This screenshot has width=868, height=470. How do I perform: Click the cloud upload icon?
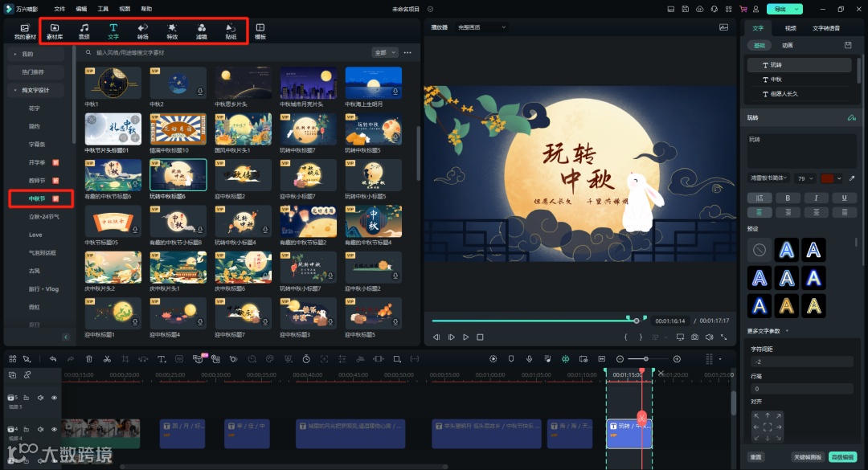(700, 9)
